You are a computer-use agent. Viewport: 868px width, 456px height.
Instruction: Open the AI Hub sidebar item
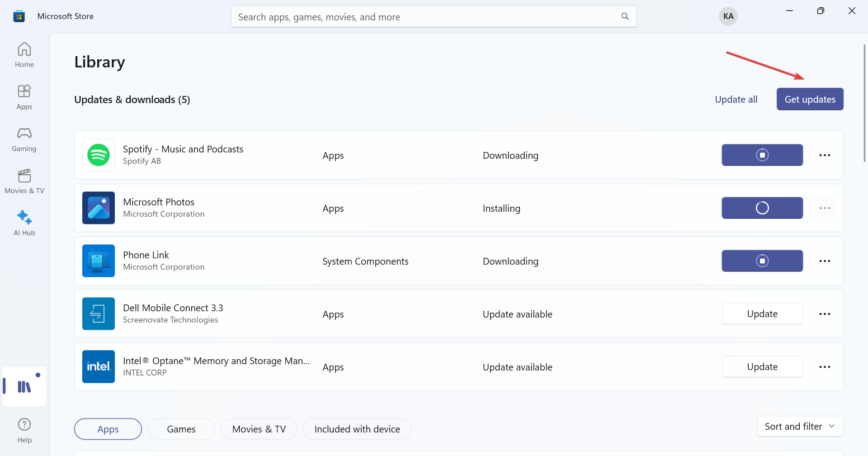click(24, 223)
